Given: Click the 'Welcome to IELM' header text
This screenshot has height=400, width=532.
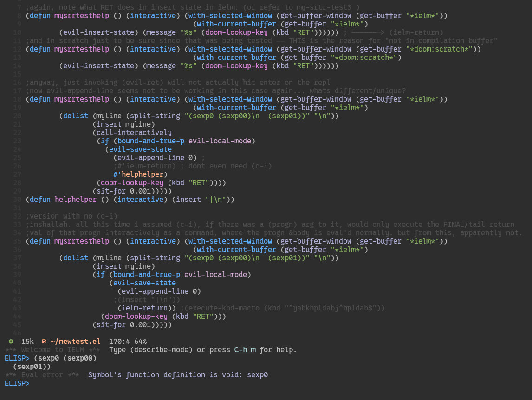Looking at the screenshot, I should tap(52, 350).
